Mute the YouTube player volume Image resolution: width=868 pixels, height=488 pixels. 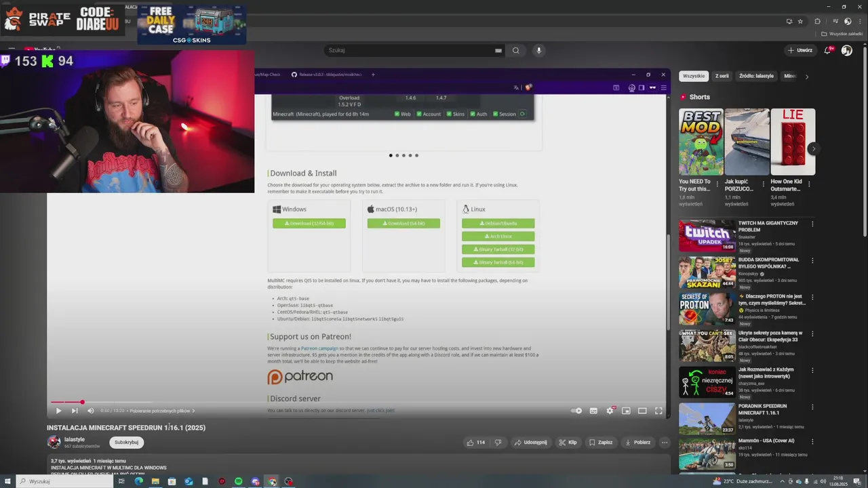point(91,411)
